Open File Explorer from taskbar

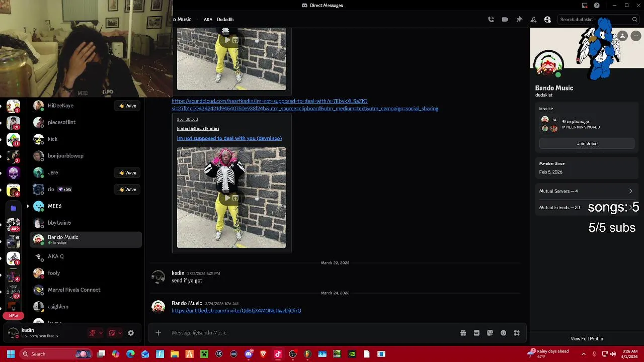[x=175, y=354]
